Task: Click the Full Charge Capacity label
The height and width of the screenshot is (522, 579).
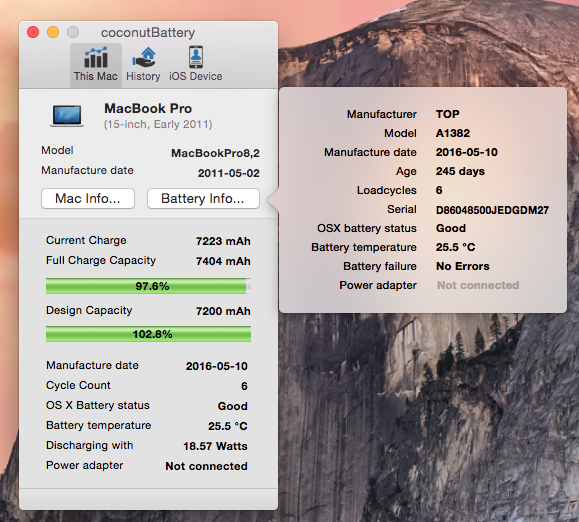Action: (x=101, y=260)
